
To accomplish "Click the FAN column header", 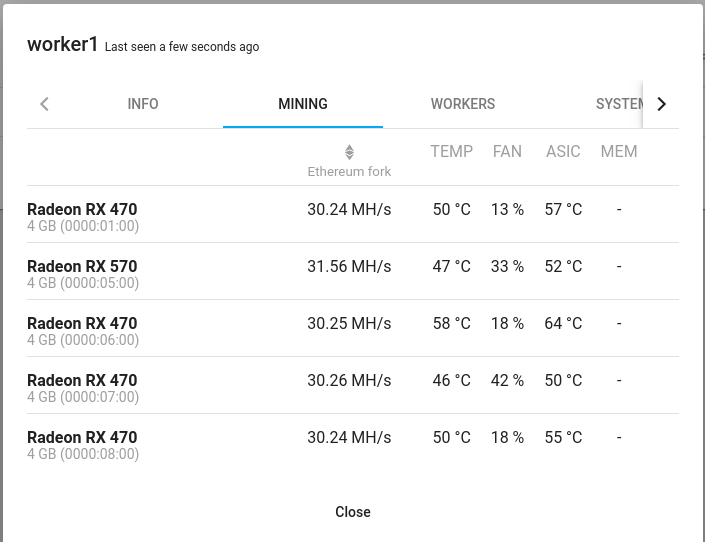I will [507, 152].
